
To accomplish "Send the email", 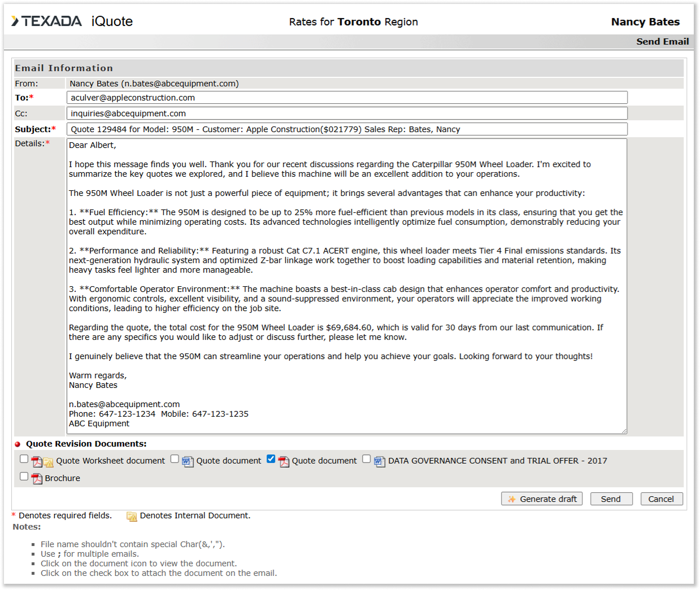I will 611,499.
